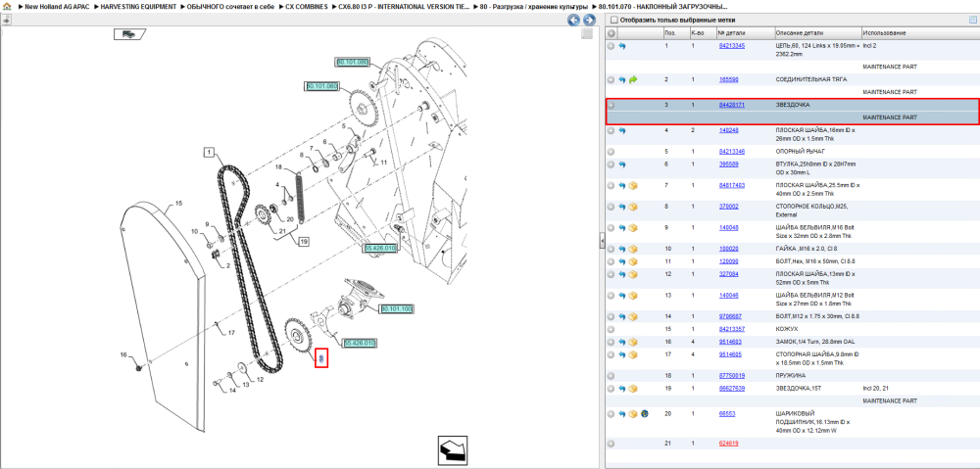Image resolution: width=980 pixels, height=469 pixels.
Task: Check 'Отобразить только выбранные метки' checkbox
Action: (613, 20)
